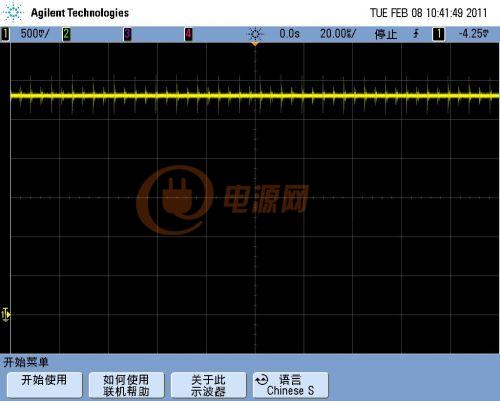Open the 关于此示波器 softkey
The width and height of the screenshot is (500, 401).
point(208,385)
